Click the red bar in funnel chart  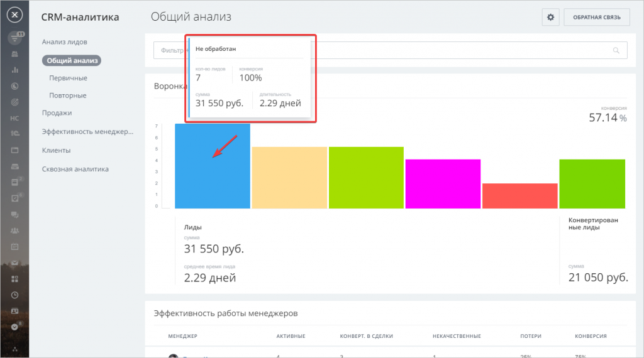click(x=519, y=195)
